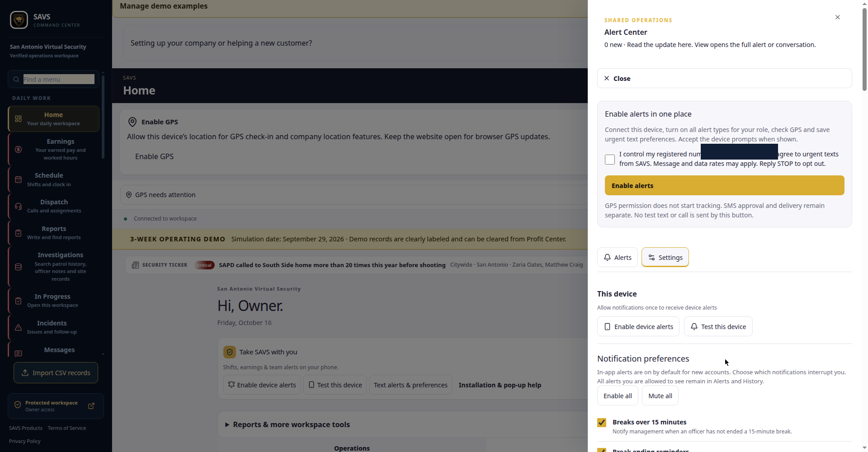This screenshot has width=868, height=452.
Task: Click Enable device alerts in This device
Action: (638, 326)
